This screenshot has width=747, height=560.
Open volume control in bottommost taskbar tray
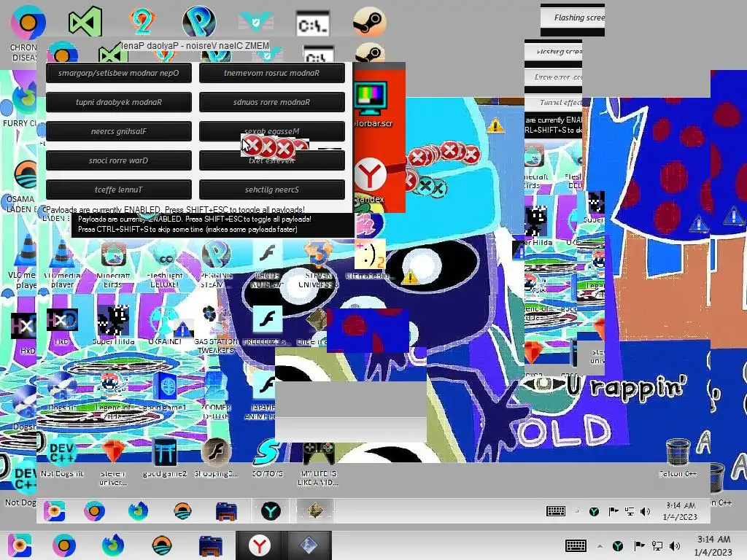click(675, 545)
